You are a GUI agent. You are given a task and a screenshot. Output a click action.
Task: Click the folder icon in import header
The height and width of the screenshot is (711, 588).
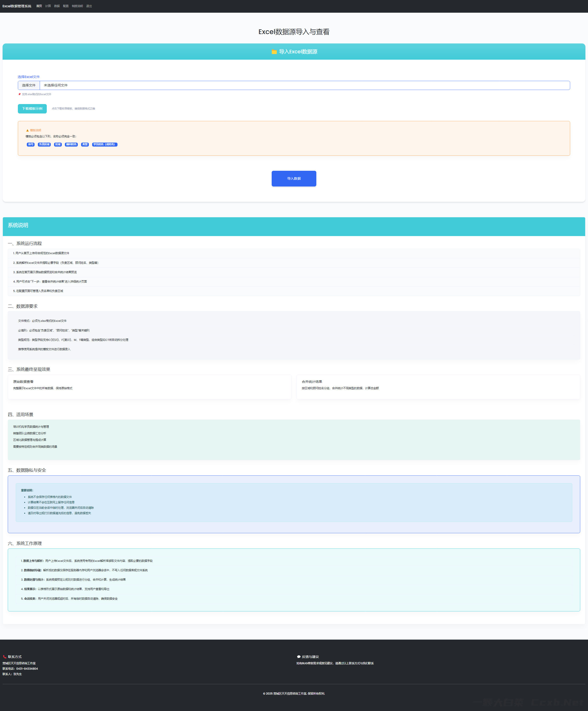click(274, 52)
